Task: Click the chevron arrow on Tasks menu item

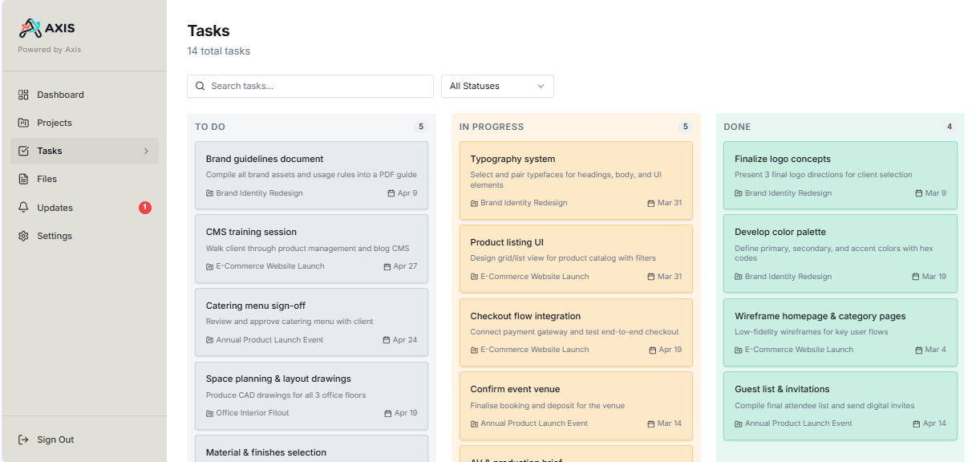Action: (x=146, y=151)
